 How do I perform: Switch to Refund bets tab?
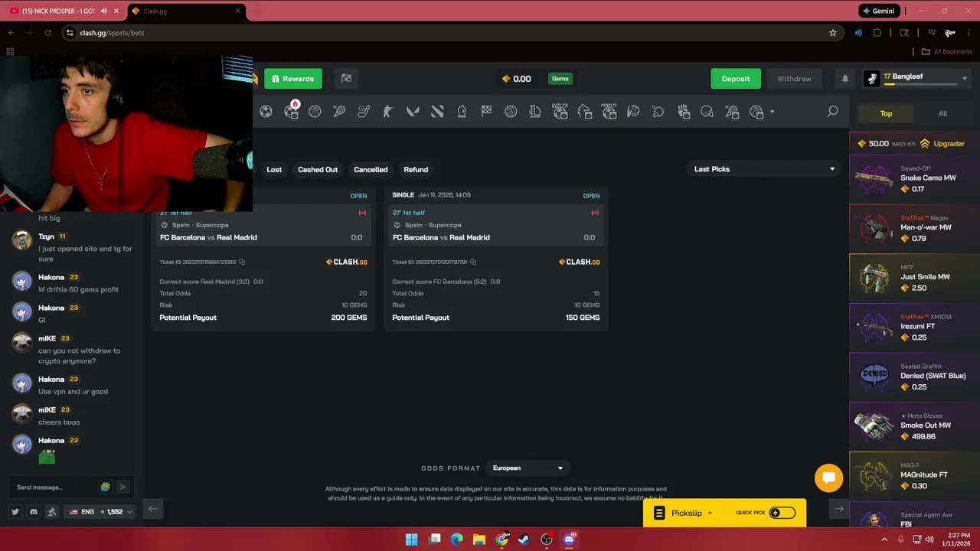[416, 169]
